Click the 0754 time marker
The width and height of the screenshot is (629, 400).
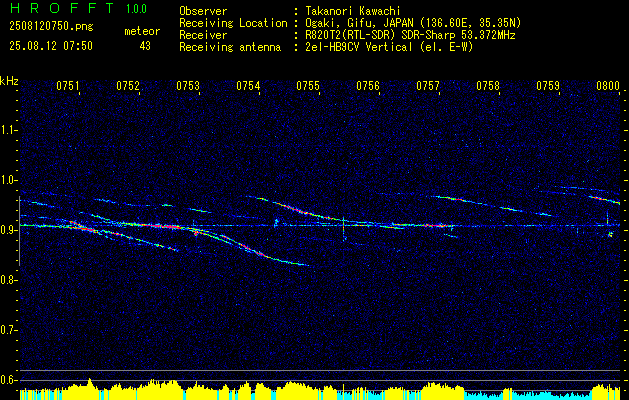tap(248, 86)
